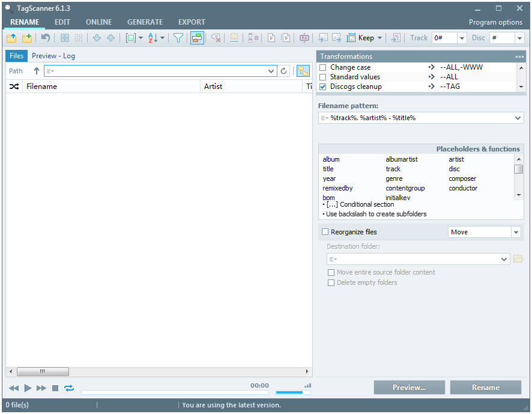Click the filter funnel icon
This screenshot has height=414, width=532.
178,38
